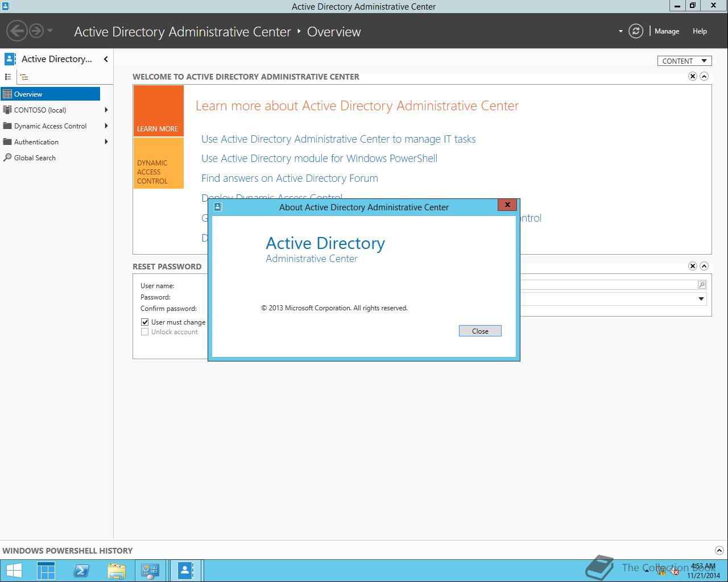Image resolution: width=728 pixels, height=582 pixels.
Task: Collapse the Reset Password tile
Action: click(x=704, y=266)
